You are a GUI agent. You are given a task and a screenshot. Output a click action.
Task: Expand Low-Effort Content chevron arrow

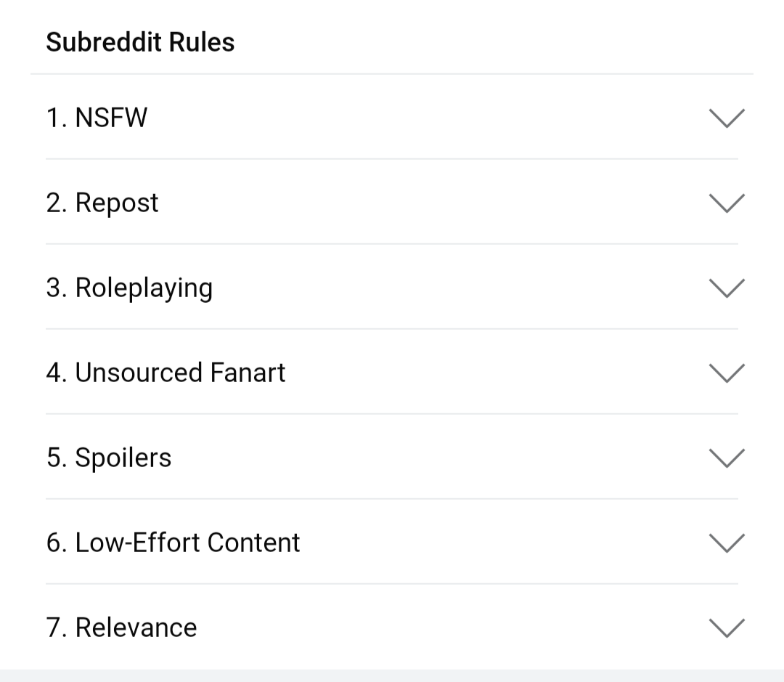(x=727, y=543)
